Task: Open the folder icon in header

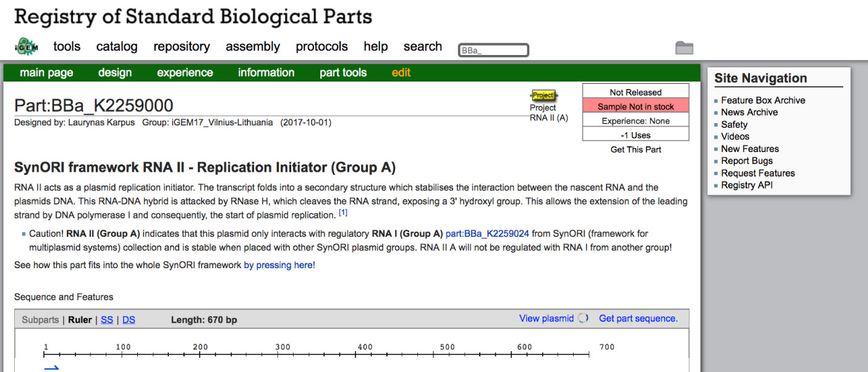Action: click(684, 48)
